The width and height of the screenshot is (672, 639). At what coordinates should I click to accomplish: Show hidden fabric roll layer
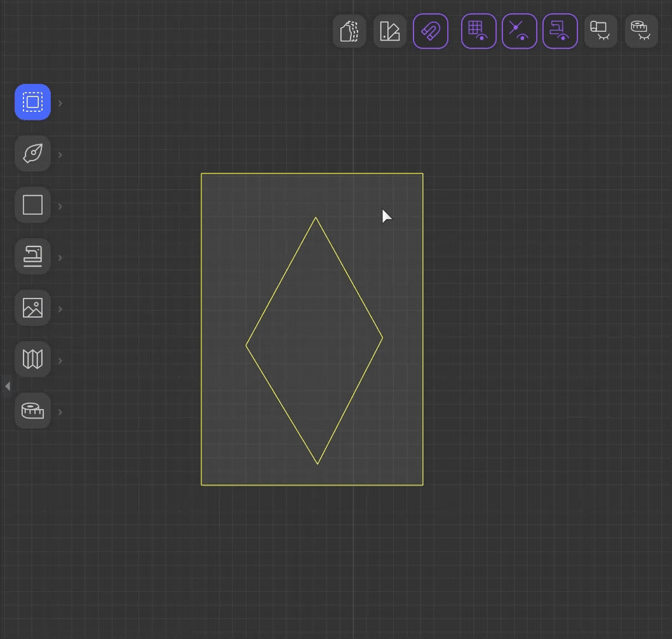pyautogui.click(x=601, y=31)
